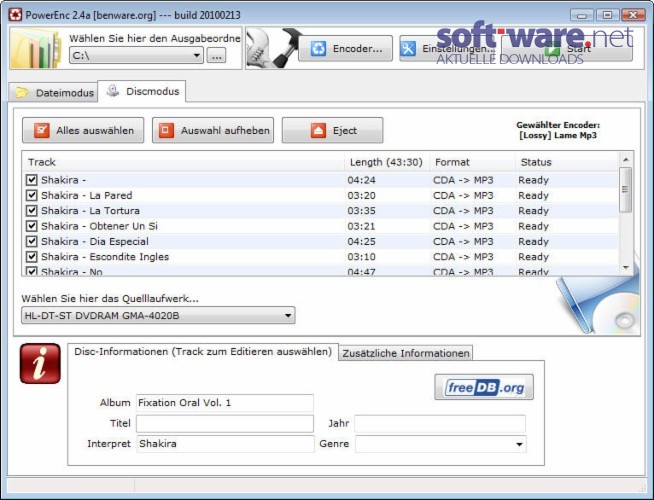Viewport: 654px width, 500px height.
Task: Click the red information icon
Action: [x=40, y=364]
